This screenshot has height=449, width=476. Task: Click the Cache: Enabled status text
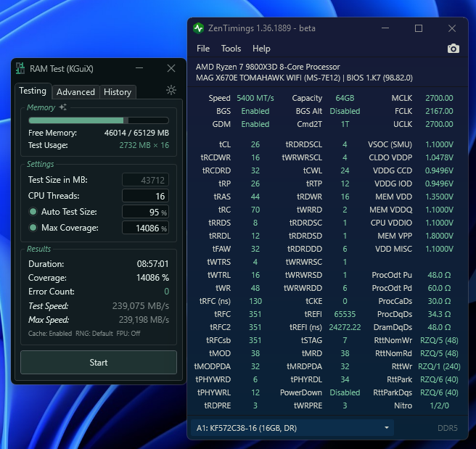click(x=50, y=333)
